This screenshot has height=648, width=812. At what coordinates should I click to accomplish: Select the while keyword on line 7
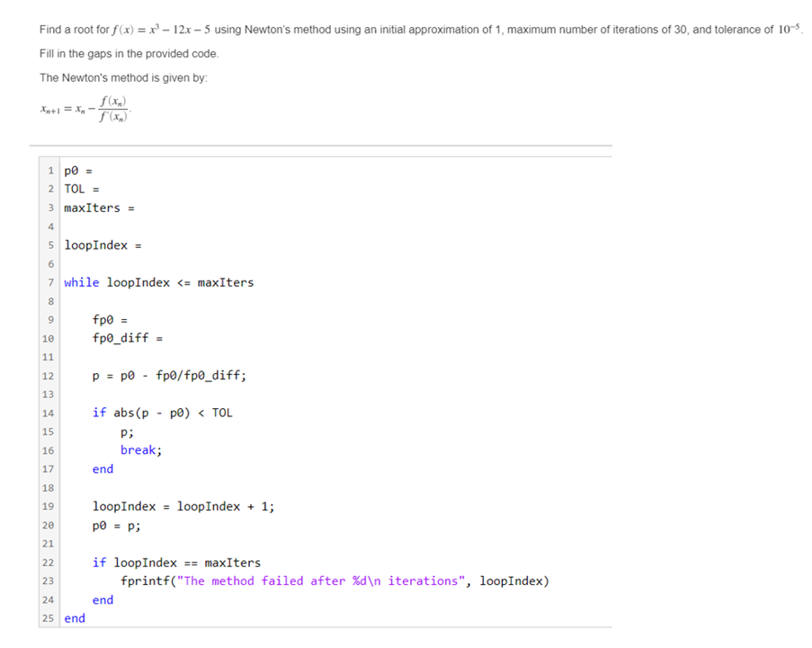point(81,282)
